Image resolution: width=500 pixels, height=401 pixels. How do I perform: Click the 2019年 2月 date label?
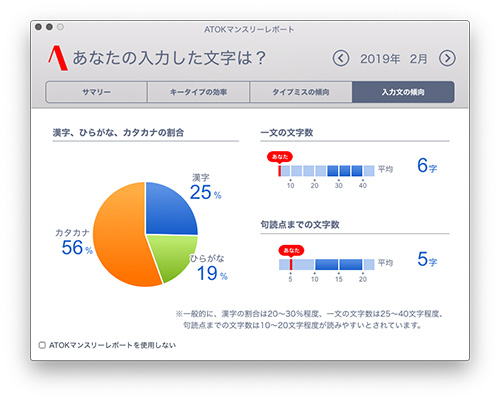[394, 59]
